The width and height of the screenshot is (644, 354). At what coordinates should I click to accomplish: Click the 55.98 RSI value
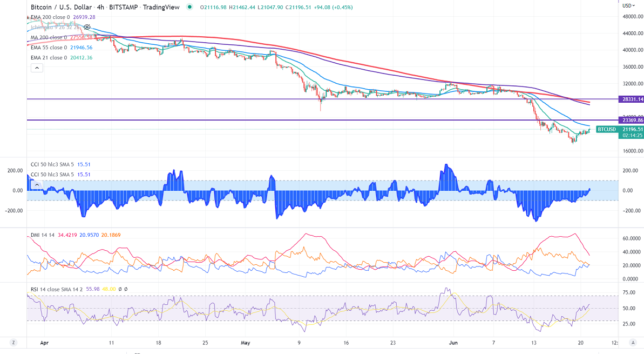point(93,290)
